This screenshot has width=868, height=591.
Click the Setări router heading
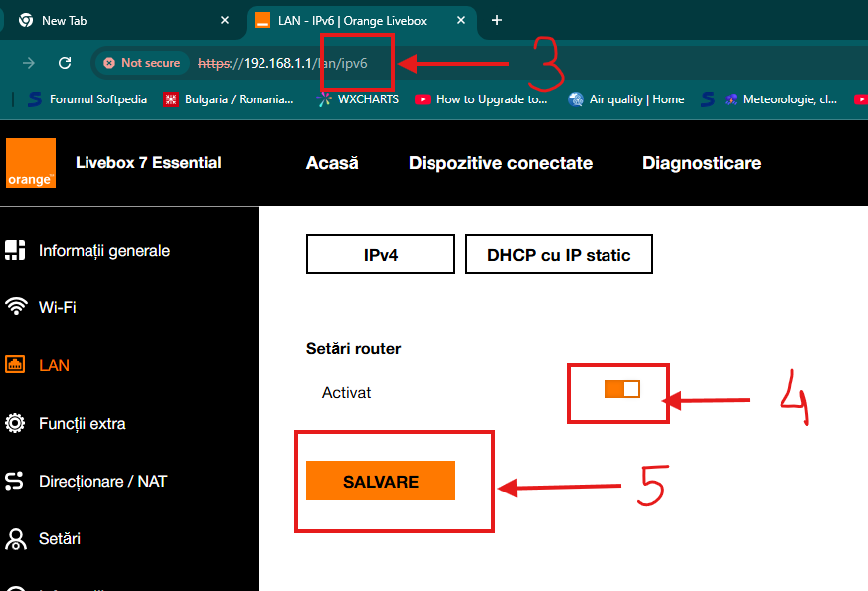tap(353, 349)
